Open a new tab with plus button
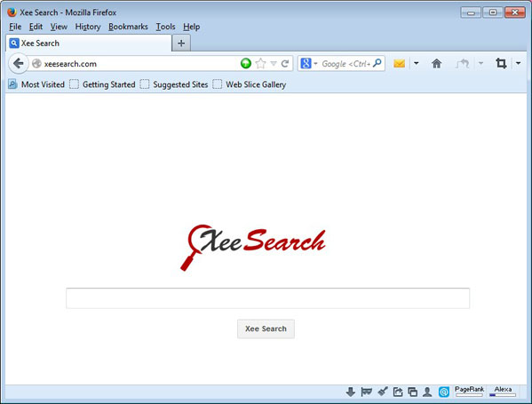The image size is (532, 404). (181, 44)
